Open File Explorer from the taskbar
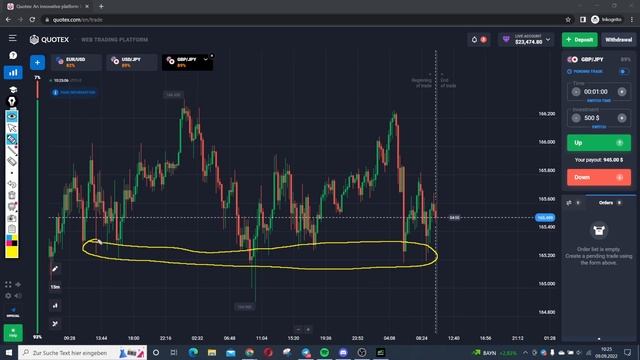The height and width of the screenshot is (360, 640). (x=212, y=352)
